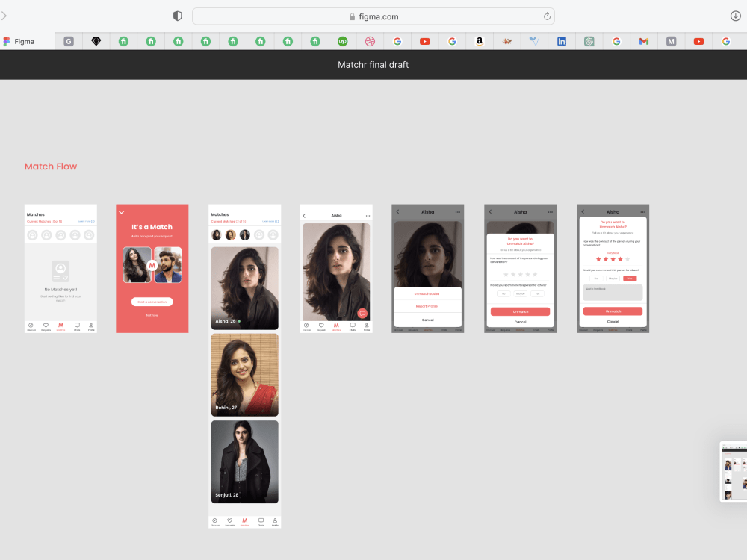The image size is (747, 560).
Task: Open the Gmail browser tab
Action: 644,41
